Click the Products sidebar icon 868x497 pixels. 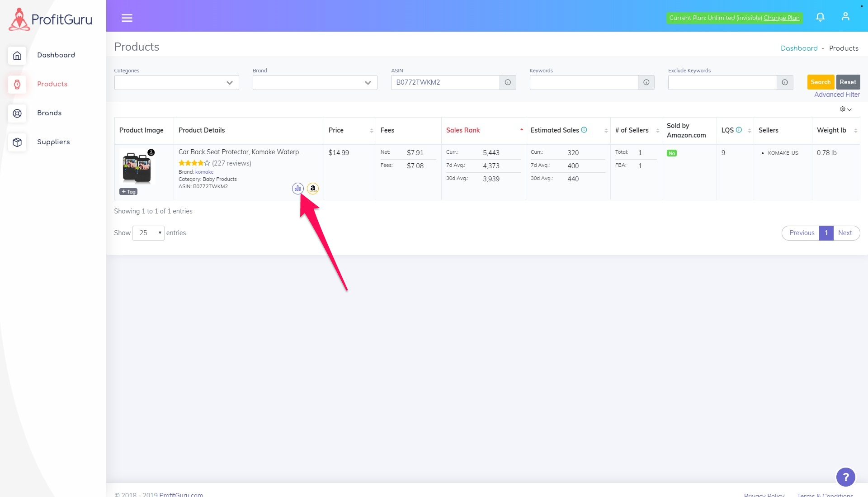click(17, 85)
